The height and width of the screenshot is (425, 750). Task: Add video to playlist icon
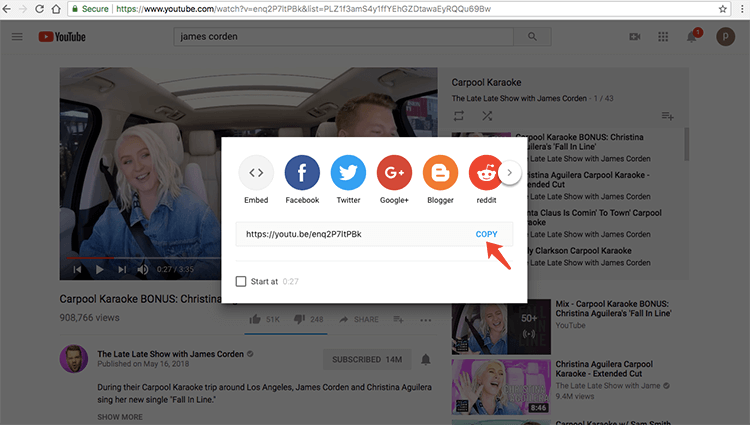pyautogui.click(x=398, y=319)
